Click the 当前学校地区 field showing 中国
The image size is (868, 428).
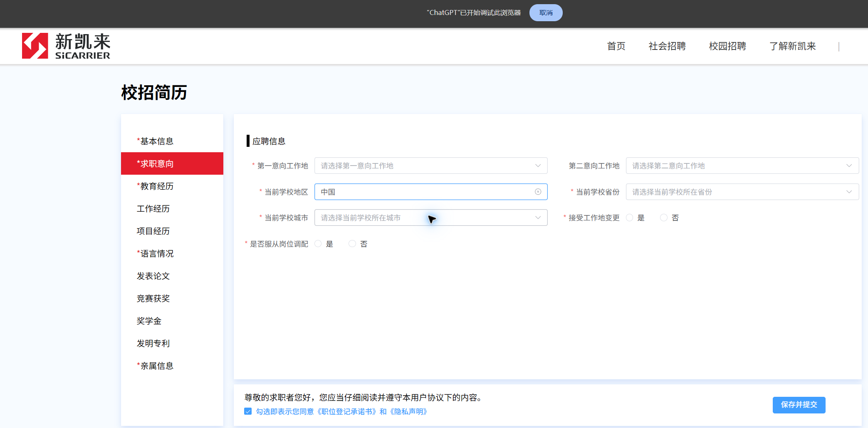431,192
